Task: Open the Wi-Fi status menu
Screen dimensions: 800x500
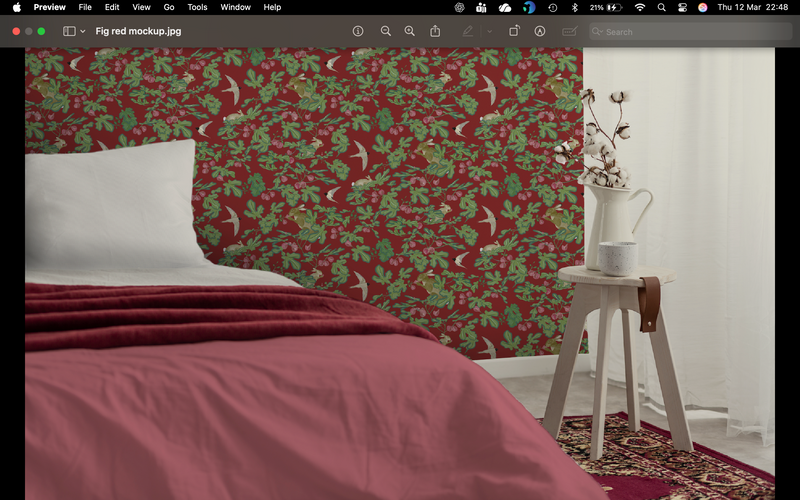Action: [x=640, y=7]
